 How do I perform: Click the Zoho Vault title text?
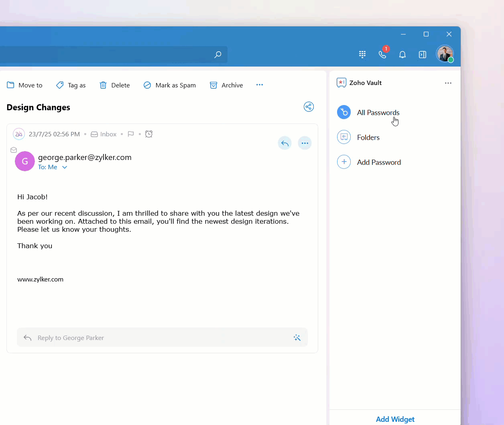tap(366, 83)
